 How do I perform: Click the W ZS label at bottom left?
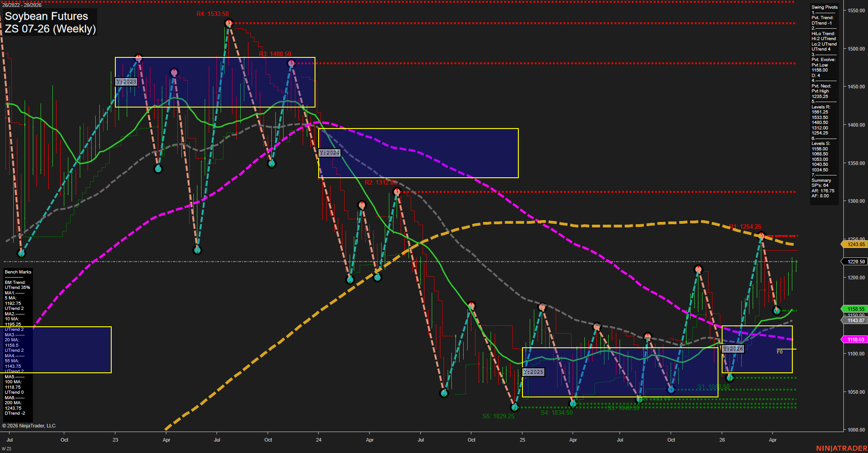[x=6, y=449]
